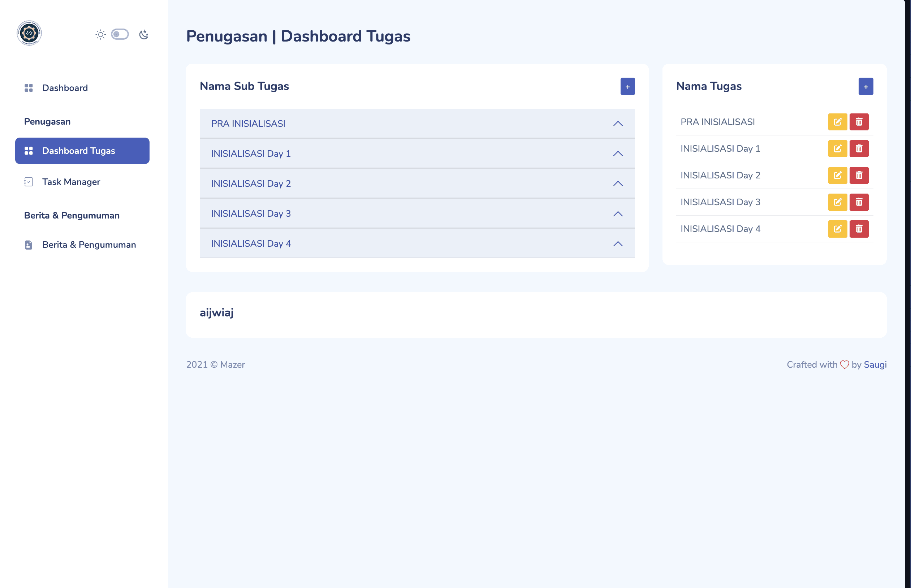Click the edit icon for PRA INISIALISASI
The width and height of the screenshot is (911, 588).
pyautogui.click(x=837, y=122)
